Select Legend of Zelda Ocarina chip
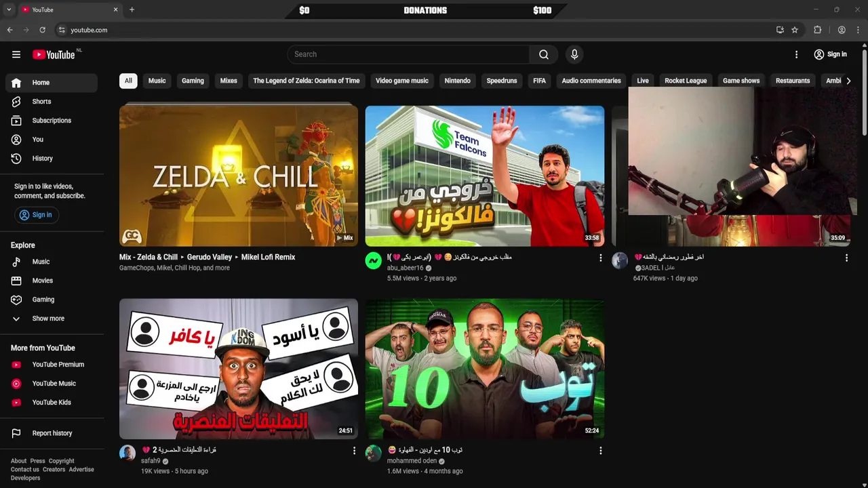The width and height of the screenshot is (868, 488). pyautogui.click(x=307, y=81)
